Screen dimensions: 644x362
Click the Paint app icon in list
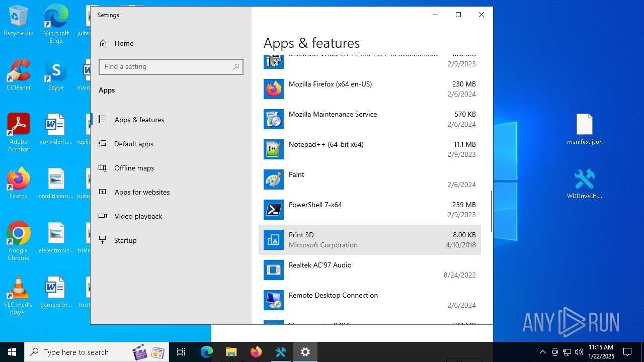[274, 179]
